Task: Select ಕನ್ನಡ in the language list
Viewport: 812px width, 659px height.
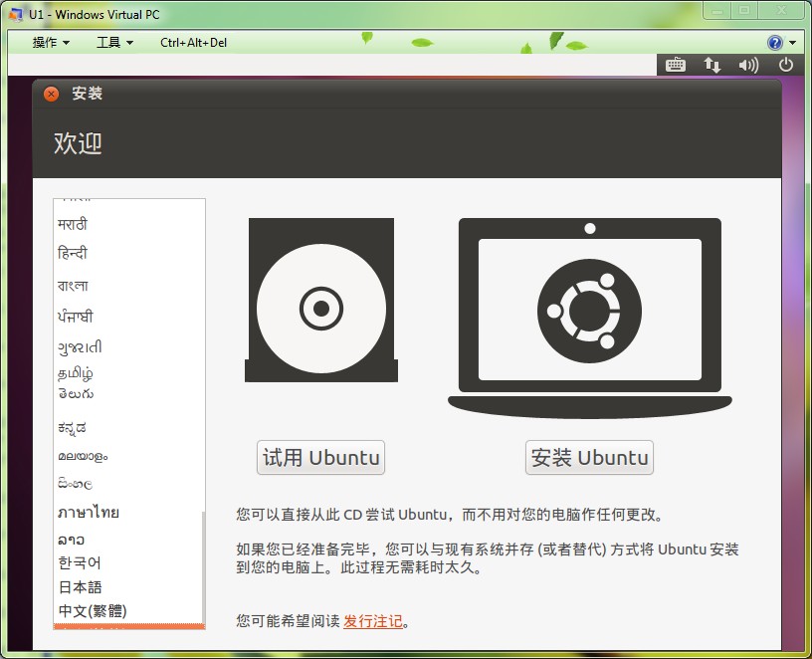Action: [x=127, y=428]
